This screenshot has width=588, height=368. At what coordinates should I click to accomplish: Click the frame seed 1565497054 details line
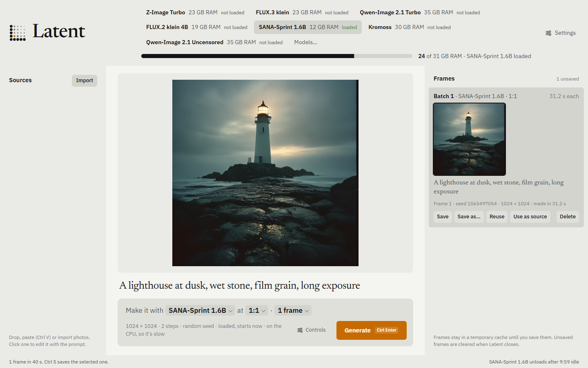click(500, 204)
